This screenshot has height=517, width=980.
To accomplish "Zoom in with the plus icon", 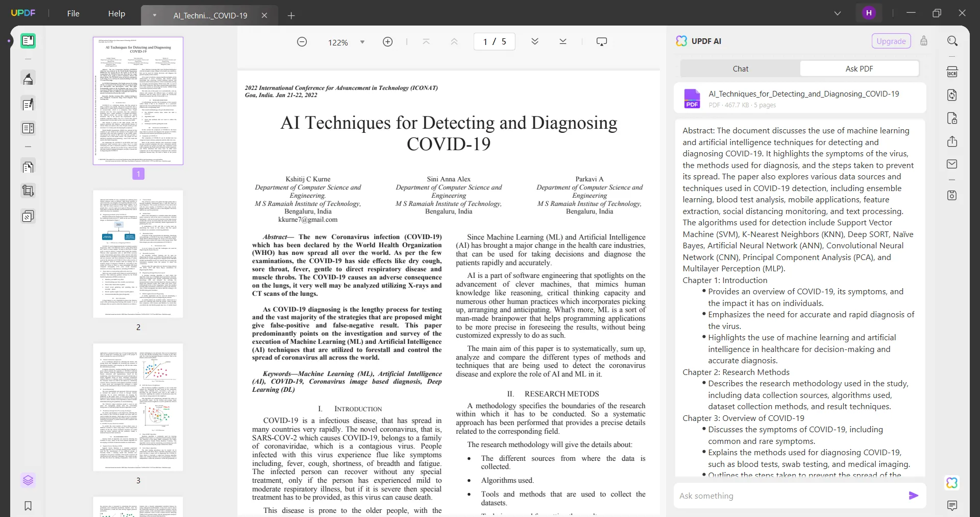I will point(388,42).
